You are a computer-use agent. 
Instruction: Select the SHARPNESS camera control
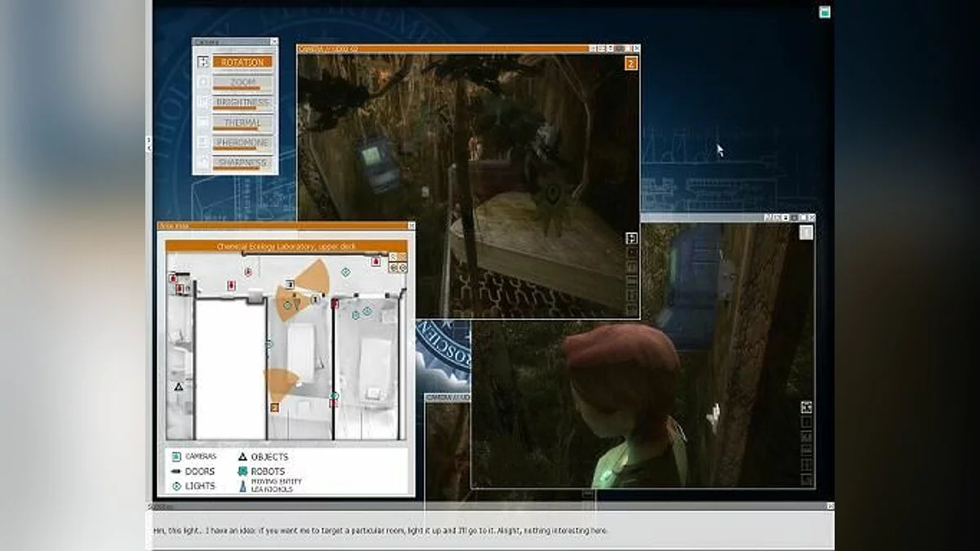243,162
